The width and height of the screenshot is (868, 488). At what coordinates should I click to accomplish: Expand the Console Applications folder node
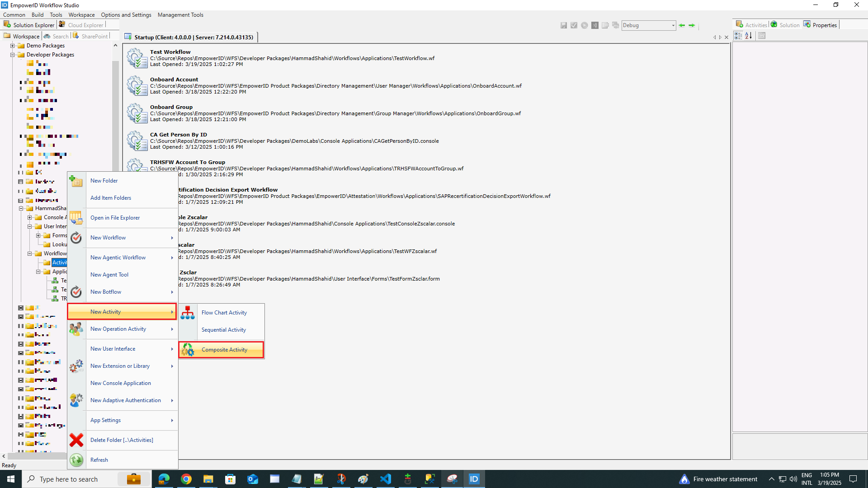pyautogui.click(x=30, y=217)
